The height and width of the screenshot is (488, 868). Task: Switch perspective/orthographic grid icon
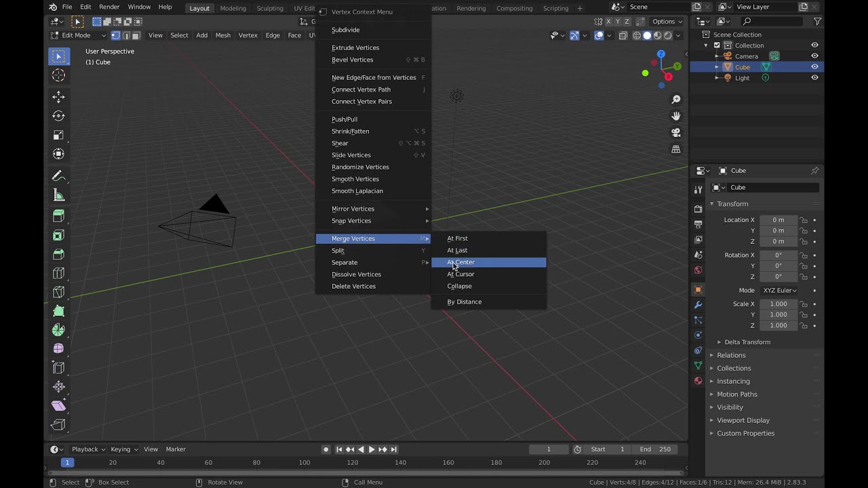[x=676, y=149]
